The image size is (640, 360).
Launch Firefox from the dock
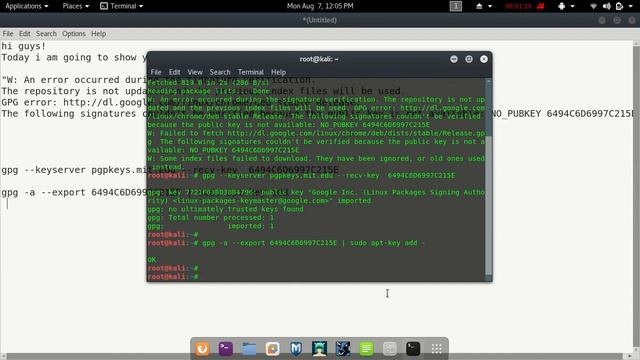pyautogui.click(x=202, y=349)
